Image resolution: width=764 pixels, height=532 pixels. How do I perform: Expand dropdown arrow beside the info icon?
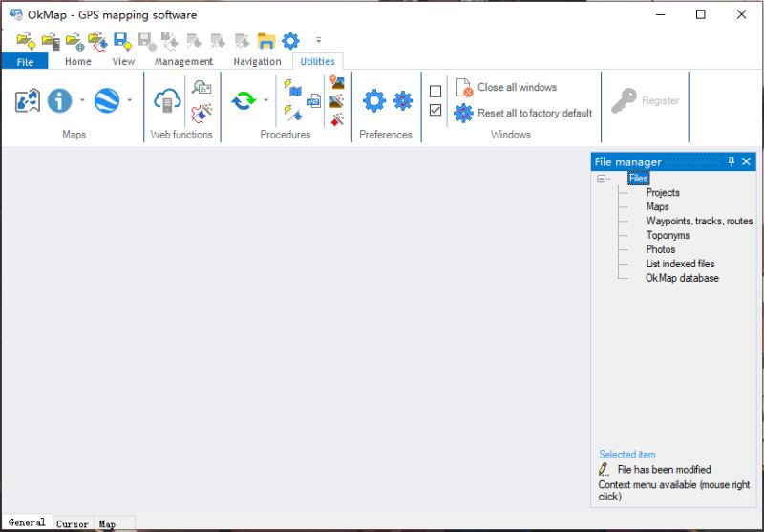tap(82, 100)
